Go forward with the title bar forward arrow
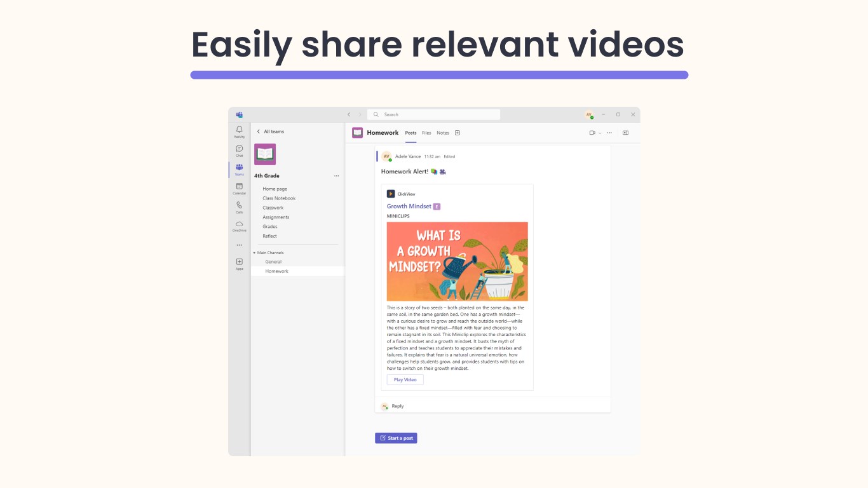The height and width of the screenshot is (488, 868). pos(360,114)
